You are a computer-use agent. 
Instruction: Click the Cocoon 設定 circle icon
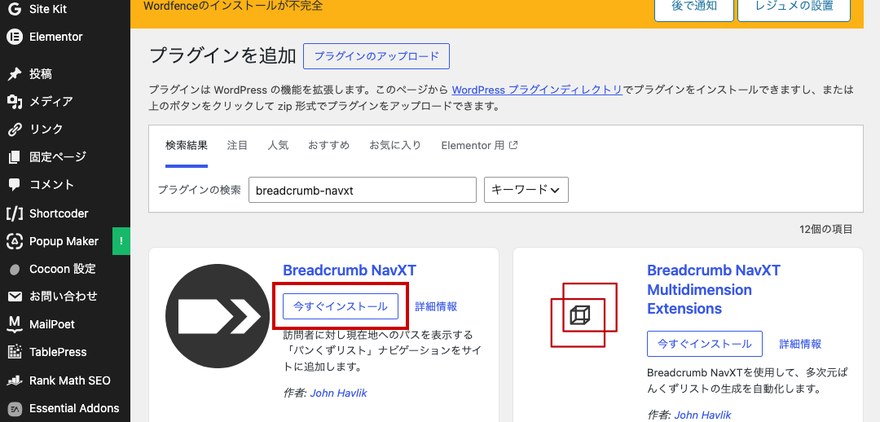pos(15,269)
